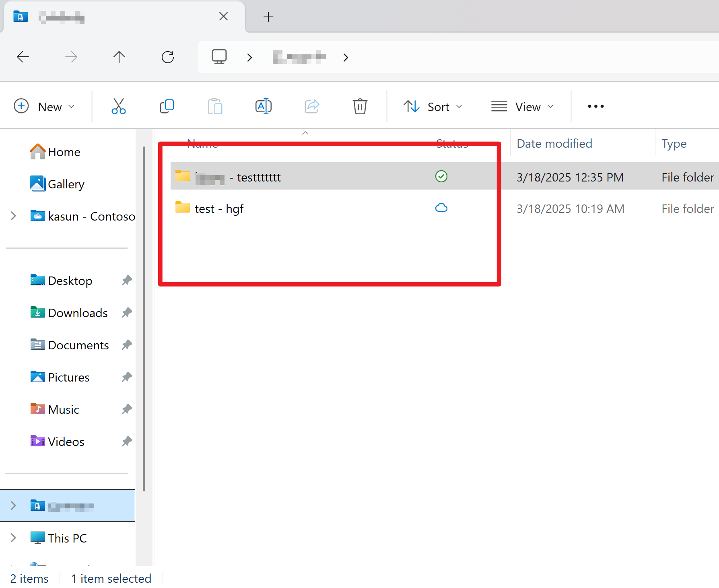Open the Documents quick access folder

[70, 345]
